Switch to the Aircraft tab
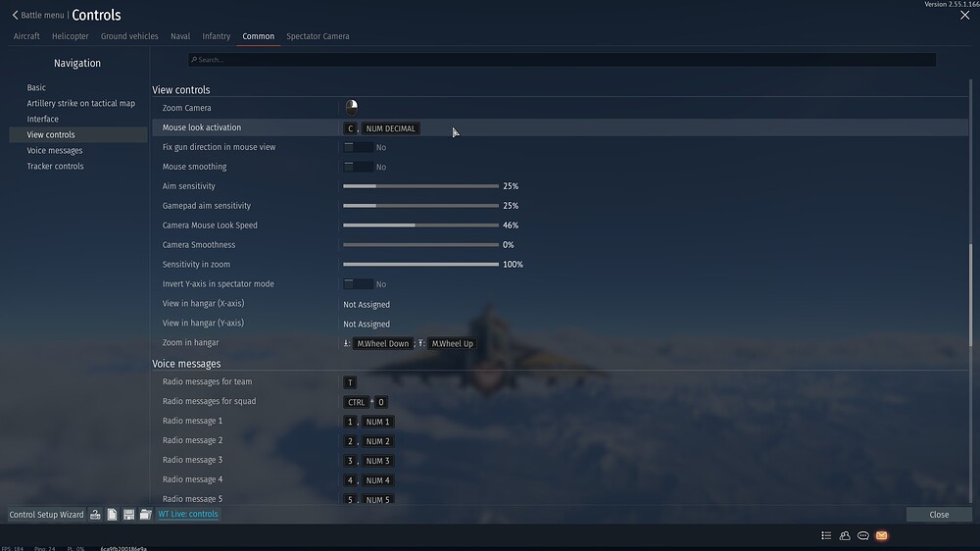 pyautogui.click(x=26, y=36)
